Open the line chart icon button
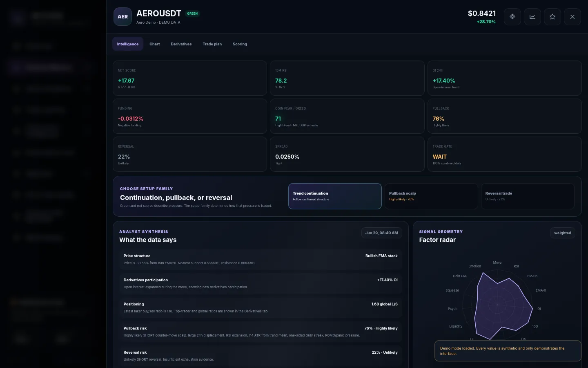The image size is (588, 368). click(532, 17)
